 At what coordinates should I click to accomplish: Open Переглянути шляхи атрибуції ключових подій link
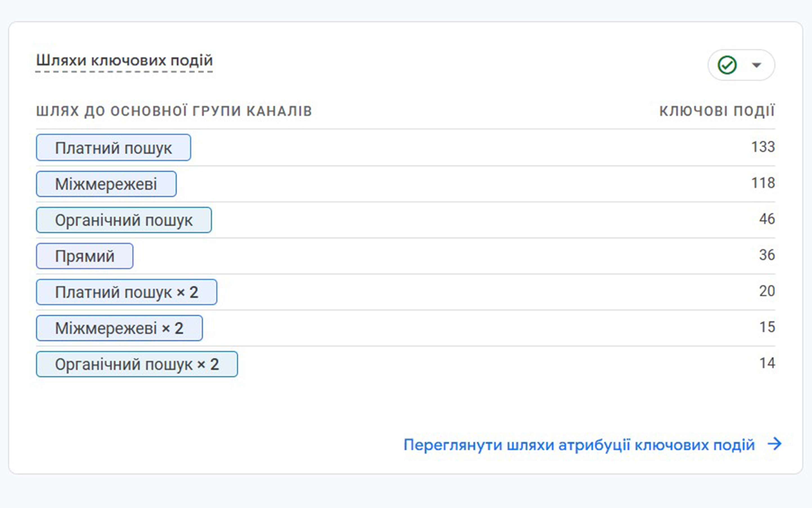coord(579,444)
